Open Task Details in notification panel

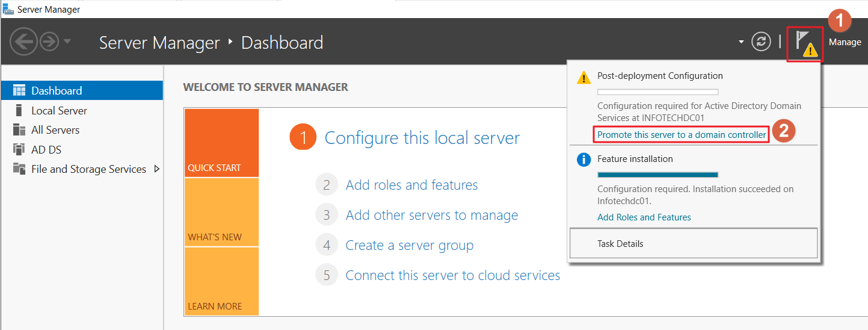tap(693, 244)
